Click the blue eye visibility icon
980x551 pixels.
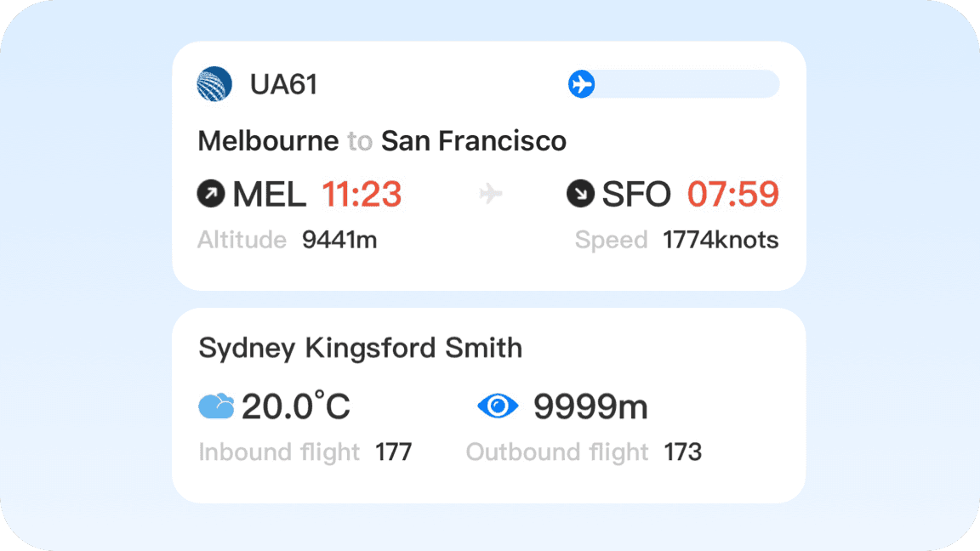tap(498, 406)
